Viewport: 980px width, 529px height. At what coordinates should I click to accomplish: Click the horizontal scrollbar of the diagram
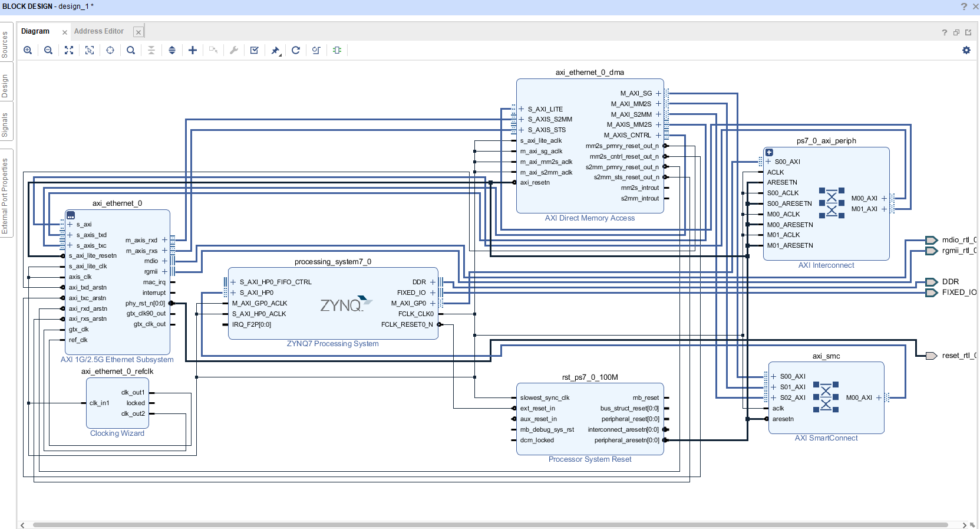490,525
